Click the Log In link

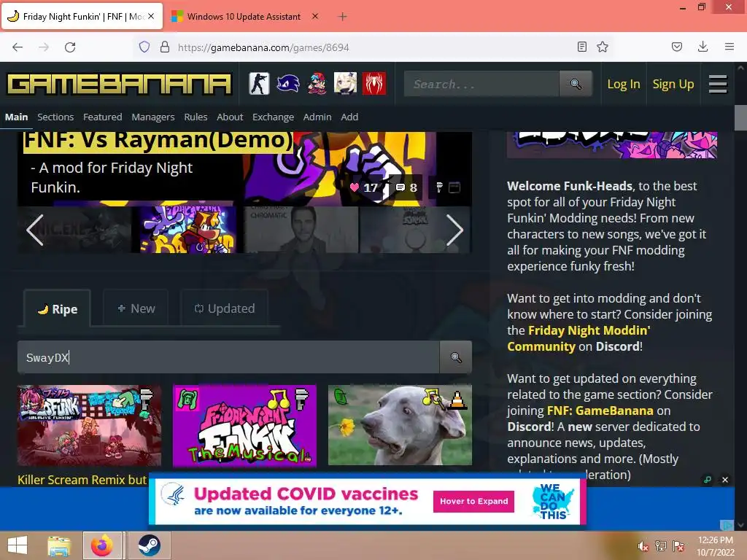point(624,85)
